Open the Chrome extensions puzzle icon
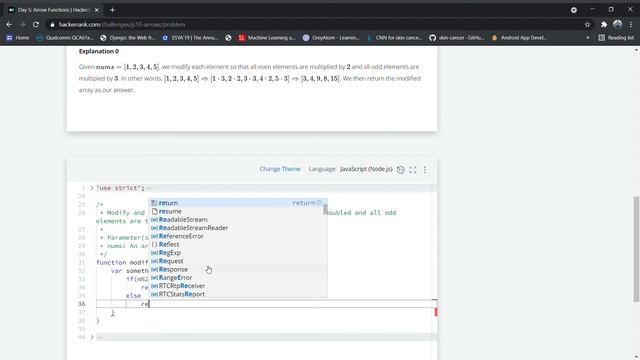The image size is (640, 360). click(x=604, y=24)
